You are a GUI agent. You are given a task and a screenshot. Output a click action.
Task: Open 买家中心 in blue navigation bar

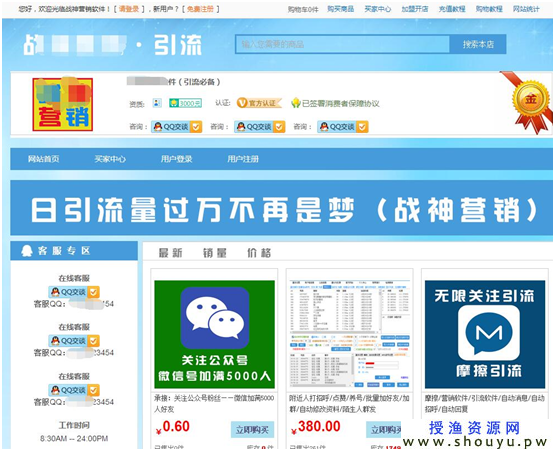[x=110, y=159]
